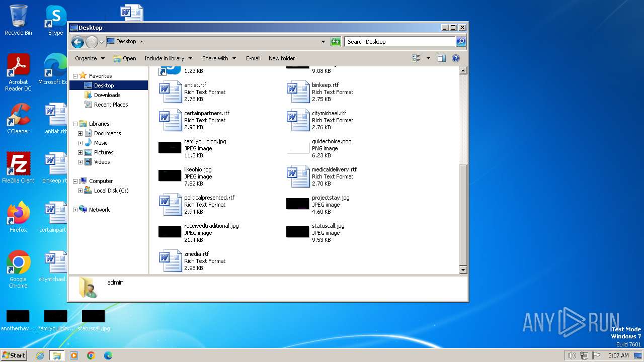Viewport: 644px width, 362px height.
Task: Click the taskbar clock showing 3:07 AM
Action: click(618, 355)
